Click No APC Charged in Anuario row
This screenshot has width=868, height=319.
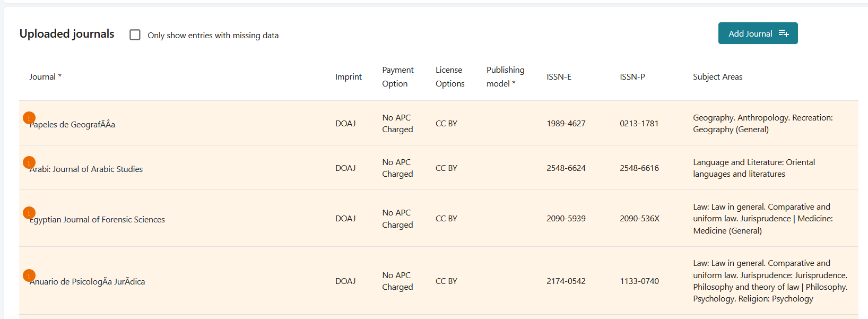397,281
